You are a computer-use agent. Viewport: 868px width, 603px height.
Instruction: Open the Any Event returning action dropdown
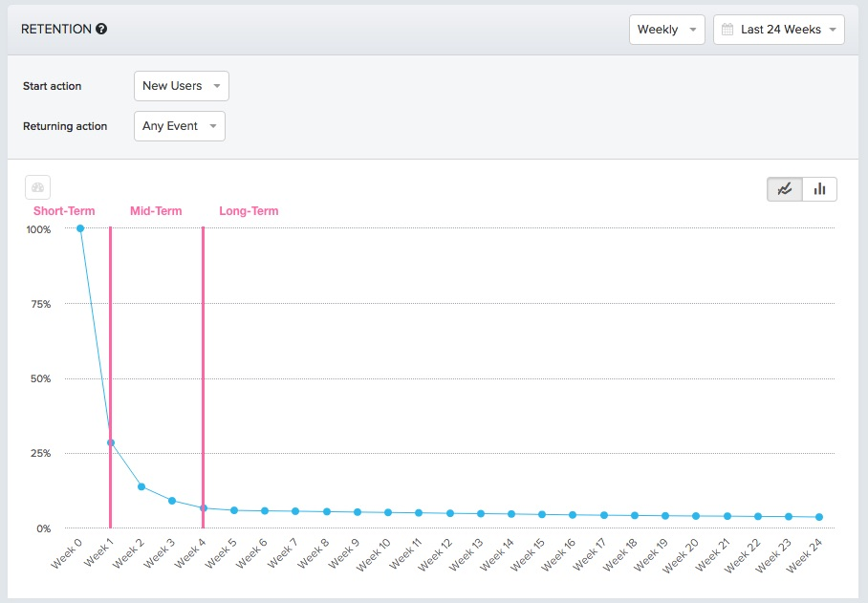179,125
